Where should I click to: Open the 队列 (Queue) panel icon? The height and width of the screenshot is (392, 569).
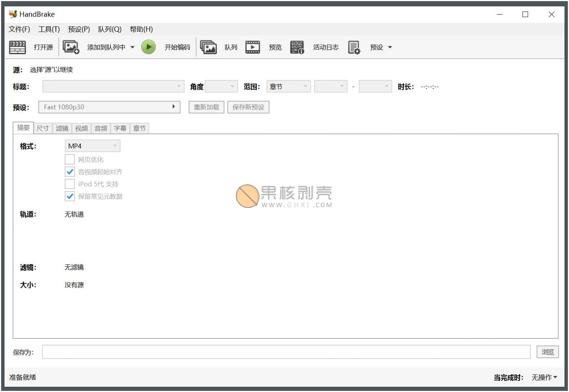[208, 47]
